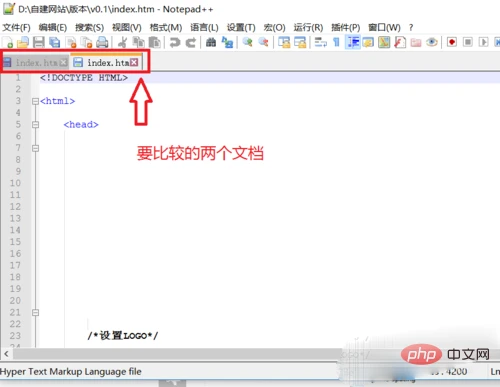Zoom out using the magnifier minus icon
The image size is (500, 387).
[263, 42]
